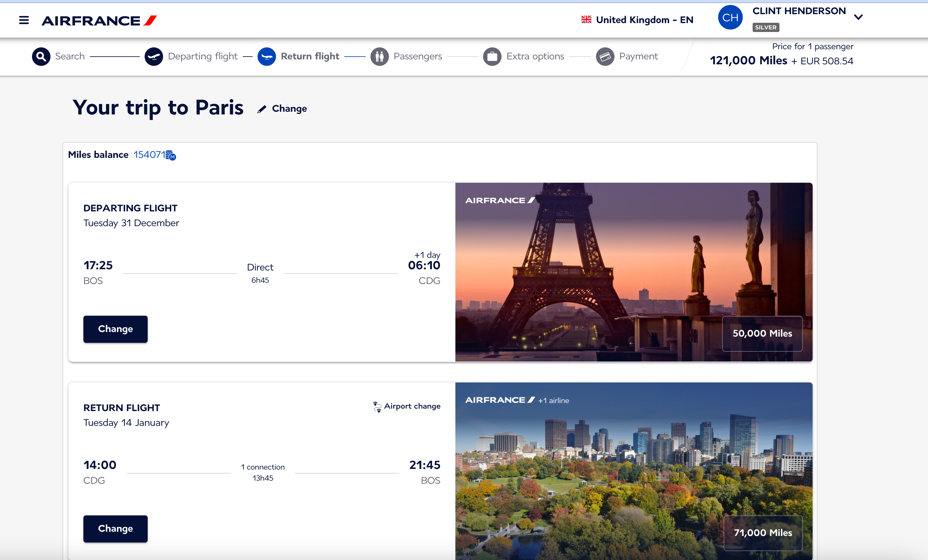Click the Boston skyline return flight image

coord(634,471)
